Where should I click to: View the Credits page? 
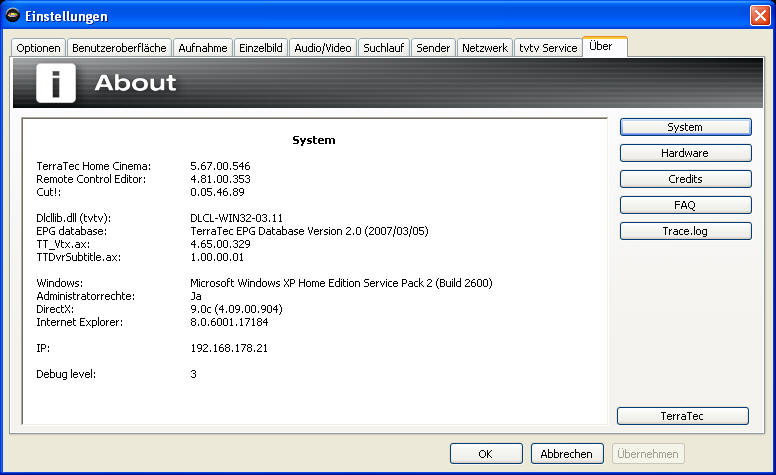[x=685, y=179]
